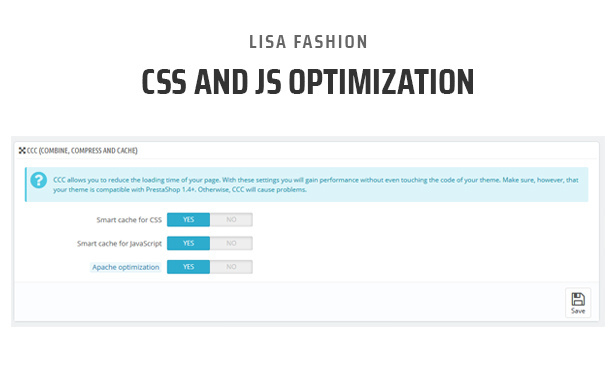Set Smart cache for CSS to NO

point(231,220)
